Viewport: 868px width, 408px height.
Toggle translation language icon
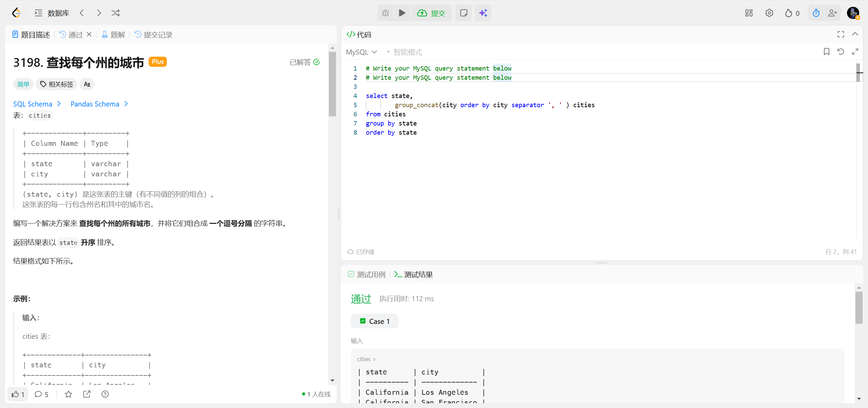(x=87, y=84)
